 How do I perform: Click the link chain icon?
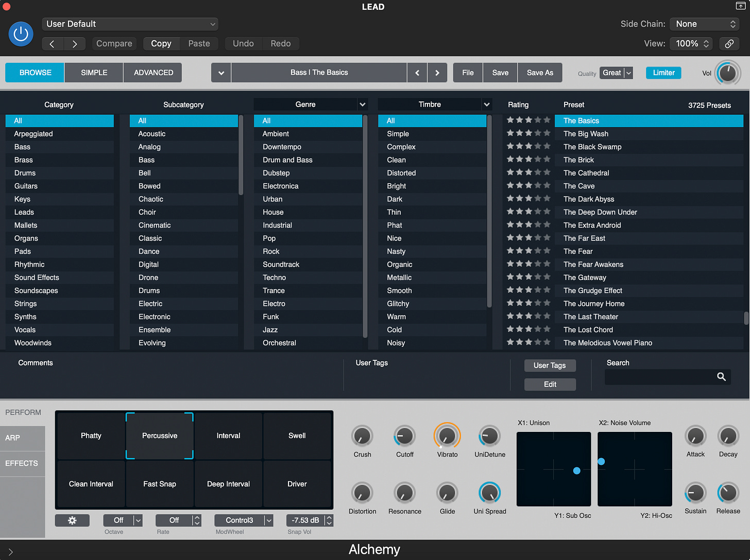[729, 44]
